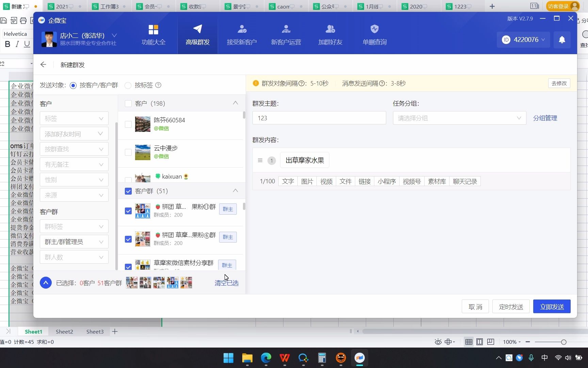Switch to the 高级群发 tab
Screen dimensions: 588x368
[x=197, y=34]
